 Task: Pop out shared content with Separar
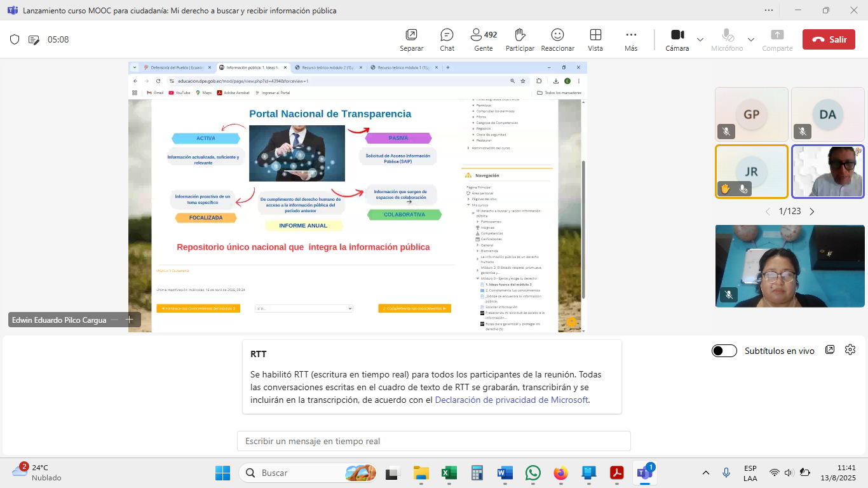(x=411, y=39)
